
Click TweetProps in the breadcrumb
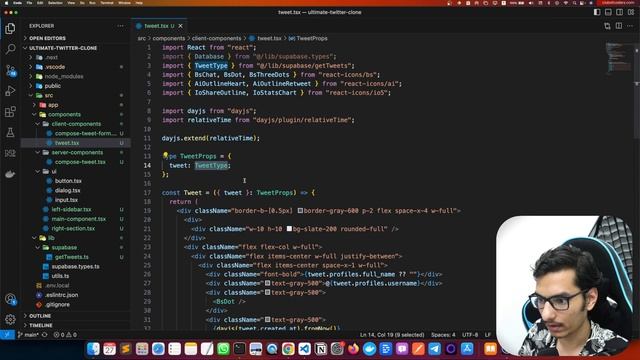point(312,38)
